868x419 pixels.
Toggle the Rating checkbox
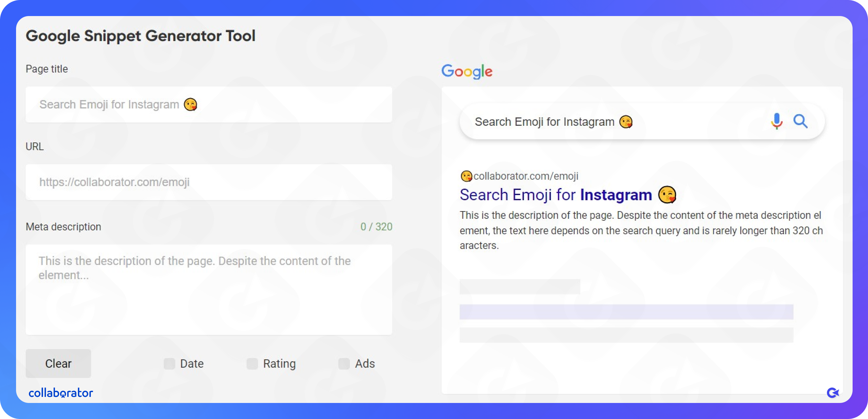point(252,363)
